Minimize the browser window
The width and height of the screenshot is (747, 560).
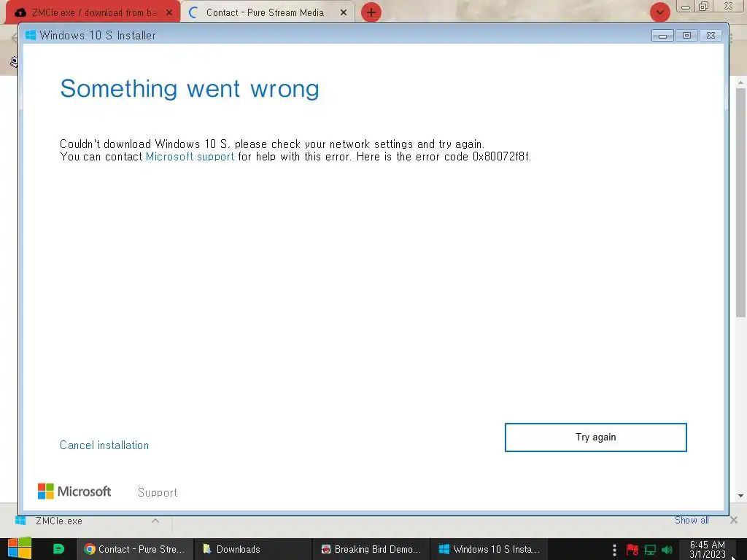685,7
